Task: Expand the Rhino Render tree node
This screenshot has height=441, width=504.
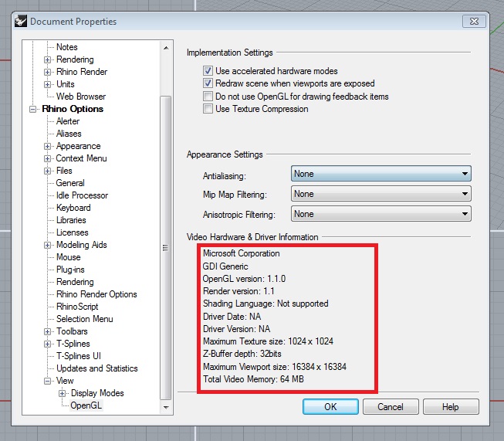Action: tap(47, 72)
